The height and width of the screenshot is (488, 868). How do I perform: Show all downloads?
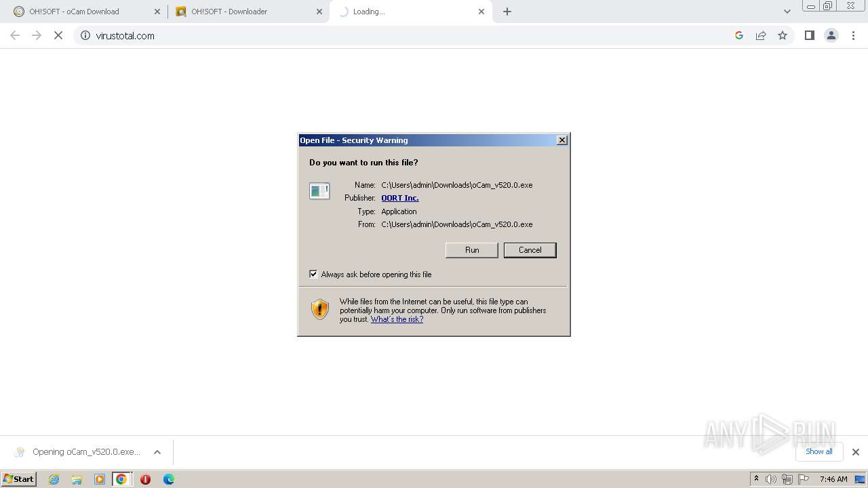[819, 451]
